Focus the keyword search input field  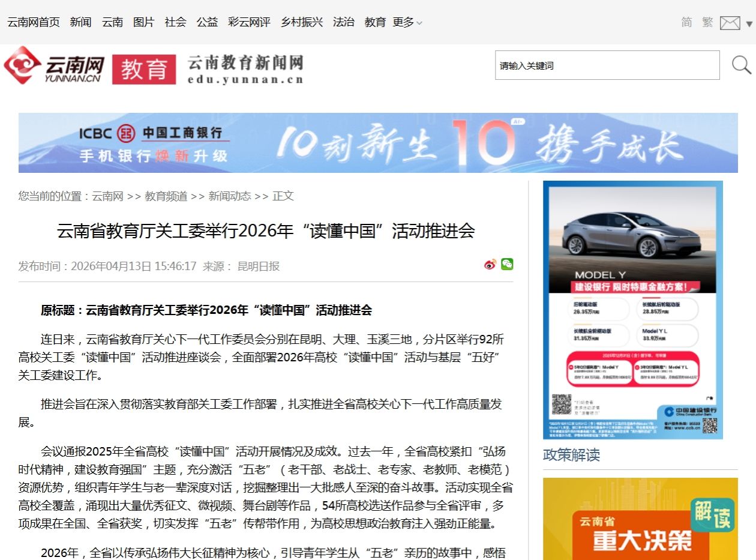coord(607,65)
